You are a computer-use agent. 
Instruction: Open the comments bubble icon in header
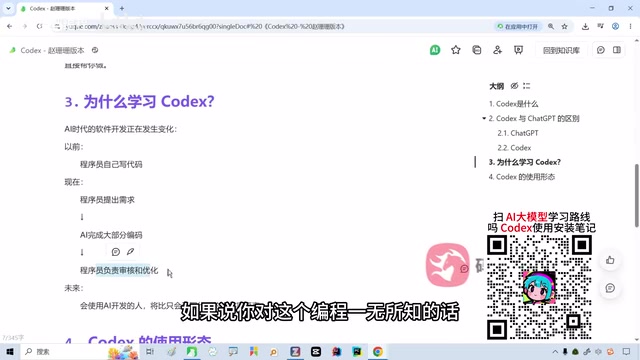click(600, 50)
